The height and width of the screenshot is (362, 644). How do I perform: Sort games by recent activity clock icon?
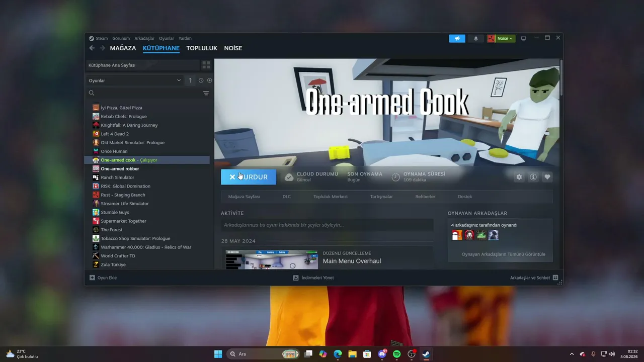click(201, 80)
